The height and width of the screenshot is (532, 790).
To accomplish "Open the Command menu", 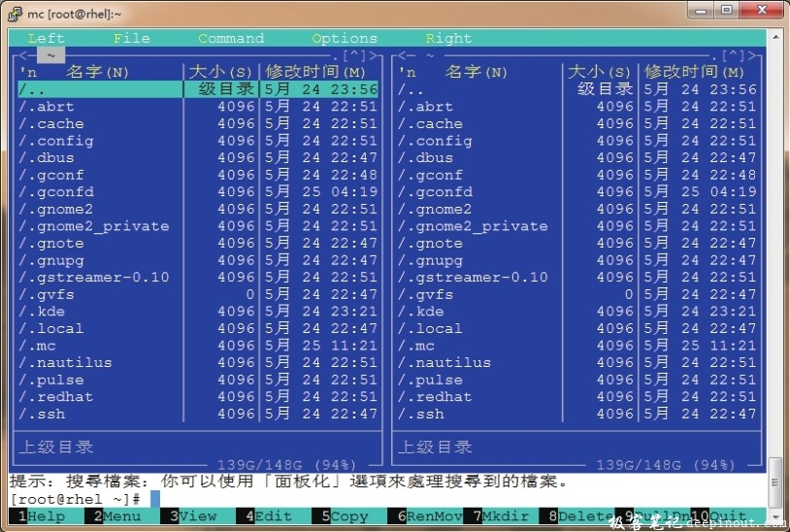I will [x=231, y=38].
